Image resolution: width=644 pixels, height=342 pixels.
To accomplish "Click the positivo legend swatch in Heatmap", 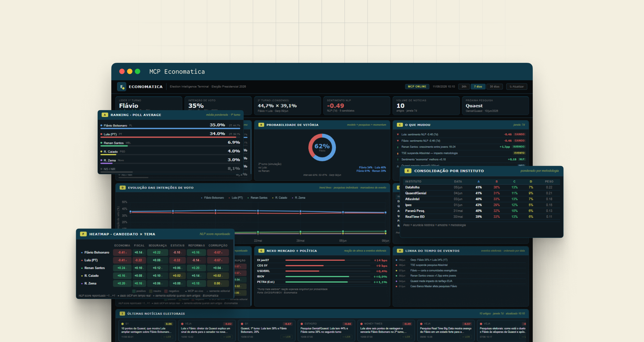I will click(x=134, y=291).
